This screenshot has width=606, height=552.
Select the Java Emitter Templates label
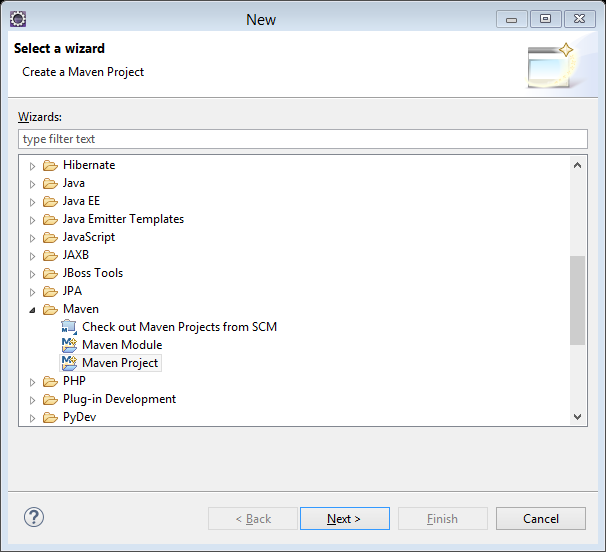[123, 219]
